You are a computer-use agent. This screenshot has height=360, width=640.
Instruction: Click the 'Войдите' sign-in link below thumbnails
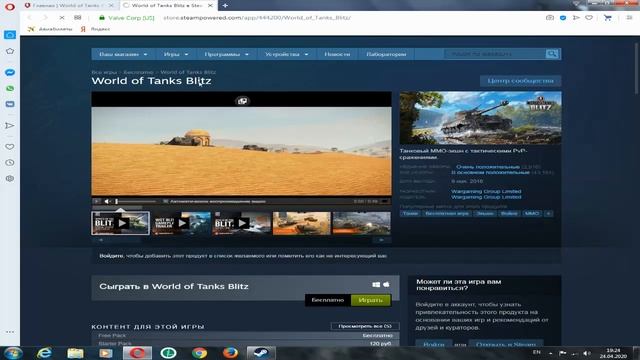(111, 256)
